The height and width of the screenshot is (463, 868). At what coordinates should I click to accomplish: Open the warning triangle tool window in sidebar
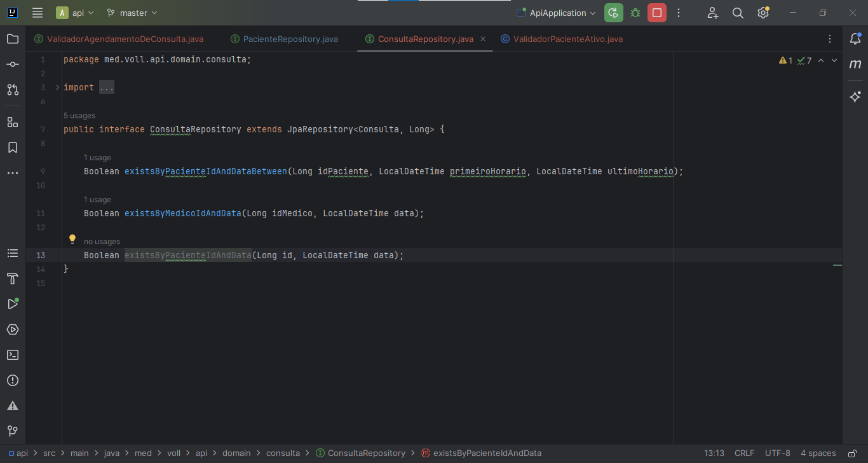point(13,406)
